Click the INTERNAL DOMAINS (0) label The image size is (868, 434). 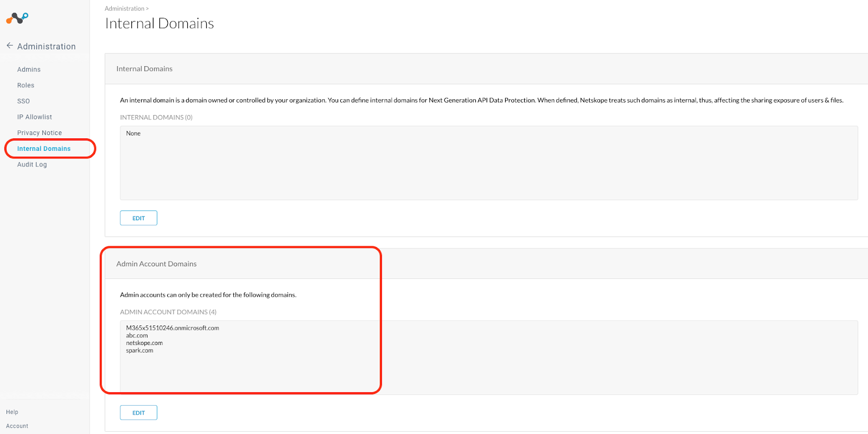coord(156,117)
